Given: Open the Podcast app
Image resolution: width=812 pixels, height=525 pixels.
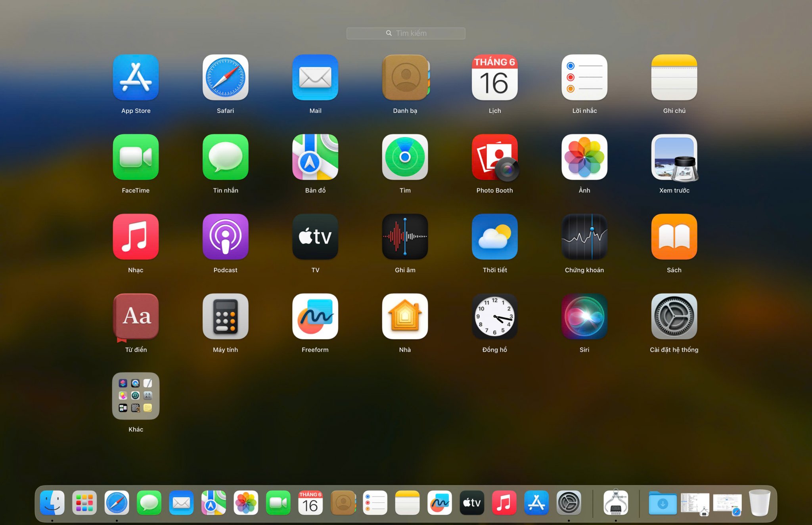Looking at the screenshot, I should pyautogui.click(x=226, y=237).
